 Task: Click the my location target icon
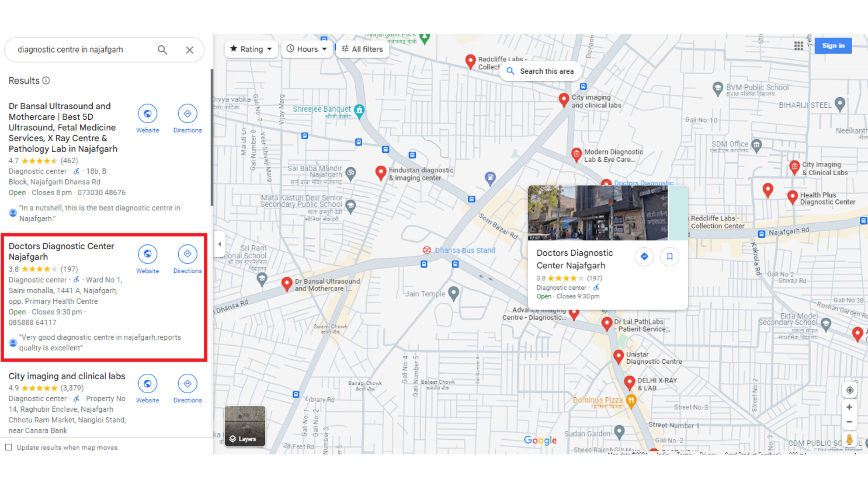(x=849, y=390)
